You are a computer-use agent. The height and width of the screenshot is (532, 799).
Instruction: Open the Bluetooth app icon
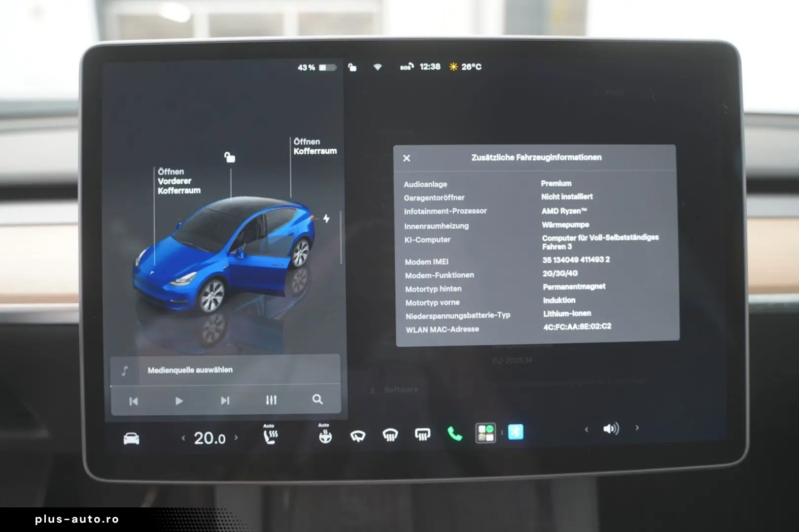pos(516,432)
